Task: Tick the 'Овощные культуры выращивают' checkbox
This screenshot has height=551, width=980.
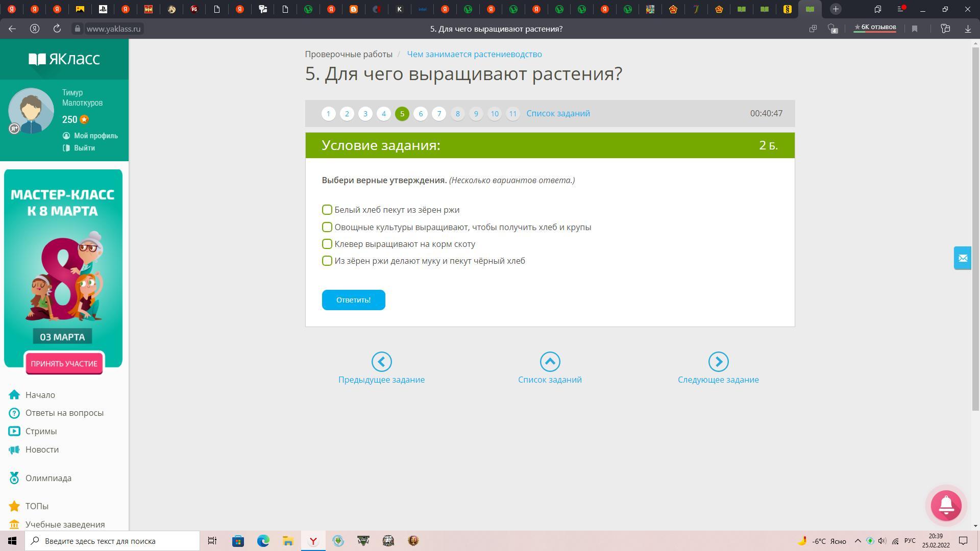Action: [x=327, y=227]
